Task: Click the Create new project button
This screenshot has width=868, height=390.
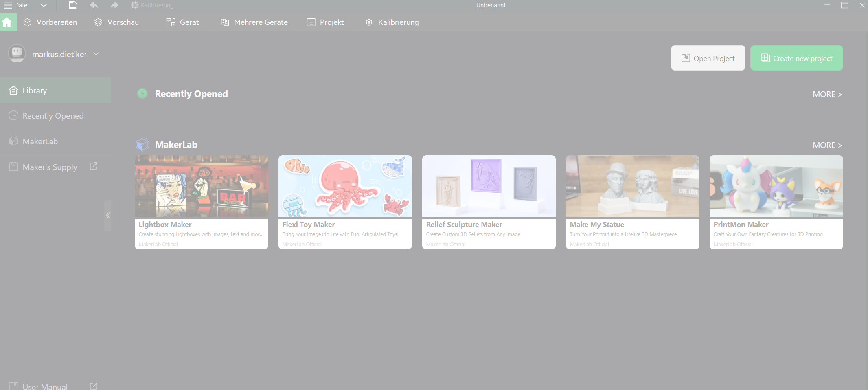Action: [x=797, y=58]
